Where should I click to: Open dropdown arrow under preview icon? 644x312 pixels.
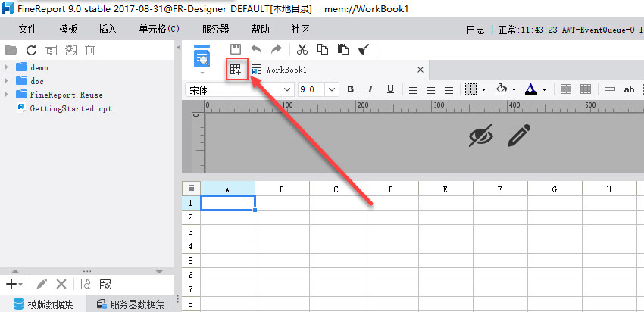(x=202, y=73)
